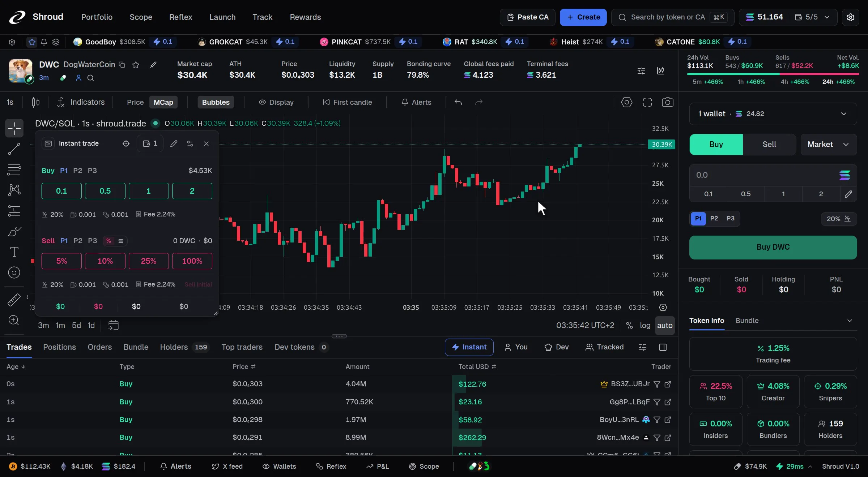The height and width of the screenshot is (477, 868).
Task: Toggle auto scale on chart
Action: point(664,325)
